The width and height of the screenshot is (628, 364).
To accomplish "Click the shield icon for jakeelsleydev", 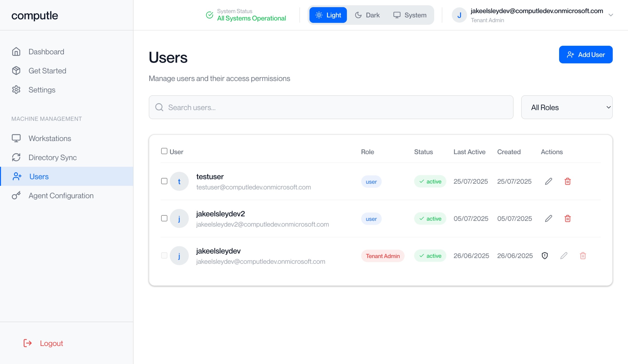I will tap(545, 256).
